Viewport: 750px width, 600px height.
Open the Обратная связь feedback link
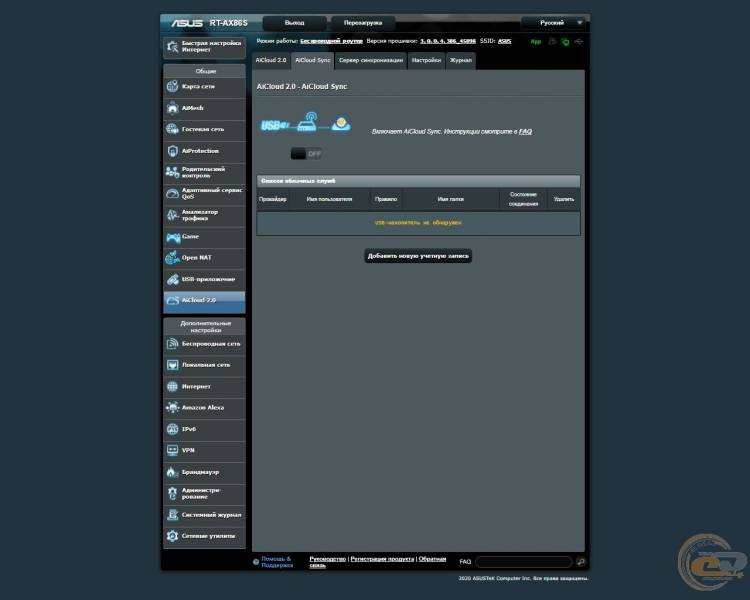pyautogui.click(x=432, y=559)
